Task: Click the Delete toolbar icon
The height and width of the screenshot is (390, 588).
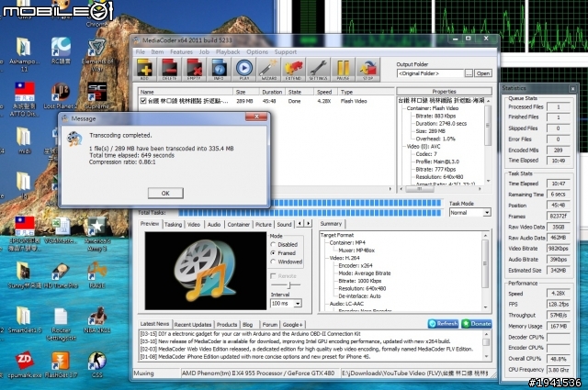Action: [169, 70]
